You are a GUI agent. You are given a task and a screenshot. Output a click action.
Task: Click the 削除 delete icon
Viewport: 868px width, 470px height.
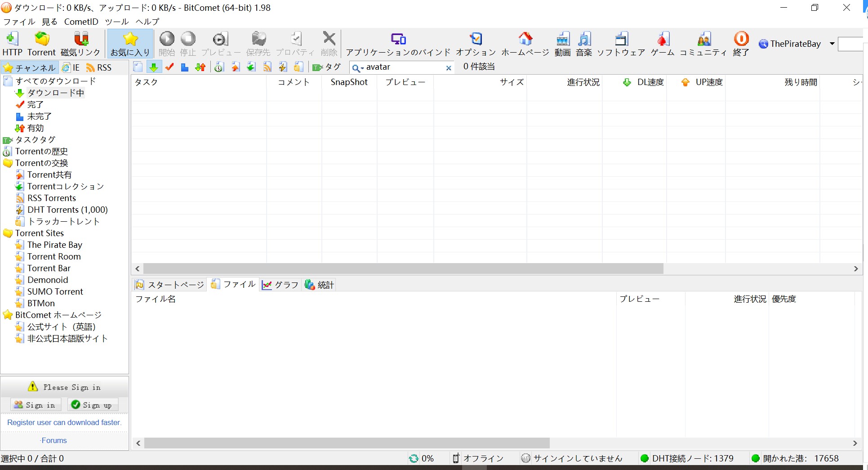click(x=329, y=44)
